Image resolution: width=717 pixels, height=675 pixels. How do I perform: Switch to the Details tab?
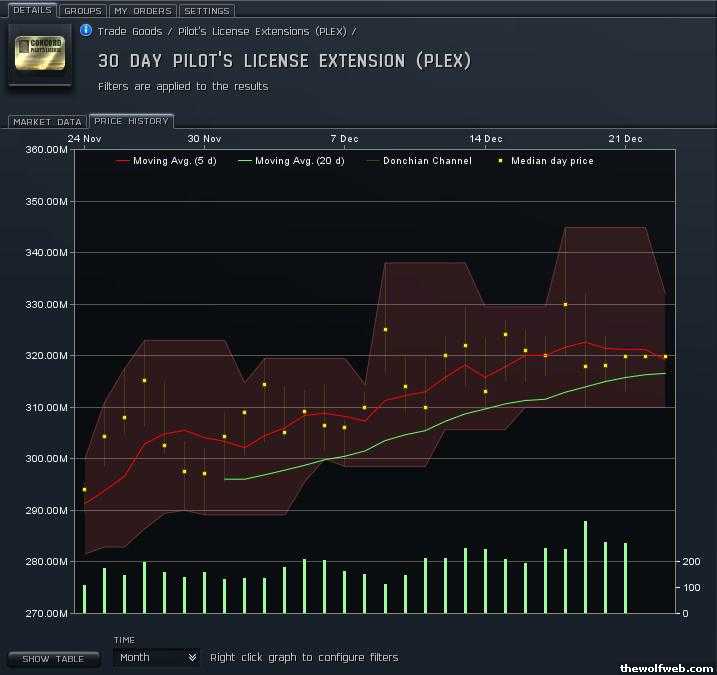coord(32,11)
